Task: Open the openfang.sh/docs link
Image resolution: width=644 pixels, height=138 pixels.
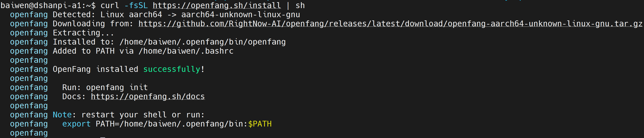Action: point(148,97)
